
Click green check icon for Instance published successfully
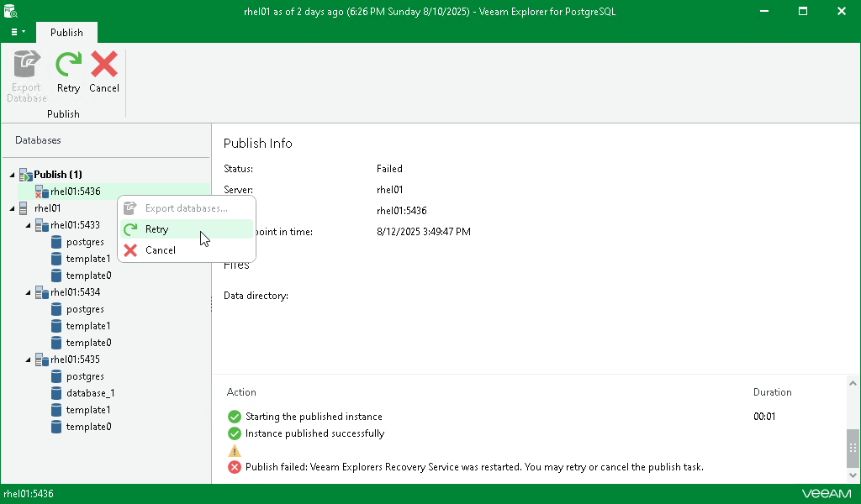pos(235,433)
